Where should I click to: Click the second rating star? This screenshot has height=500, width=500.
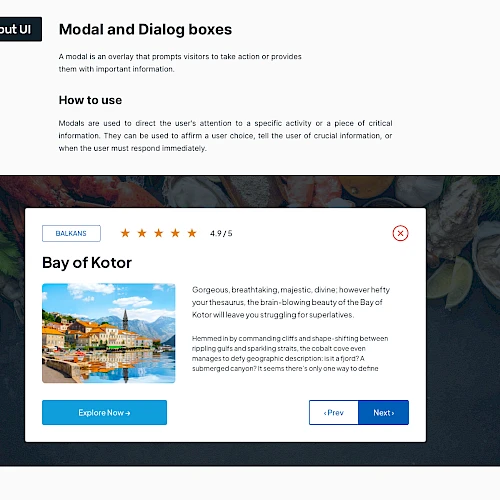(142, 233)
